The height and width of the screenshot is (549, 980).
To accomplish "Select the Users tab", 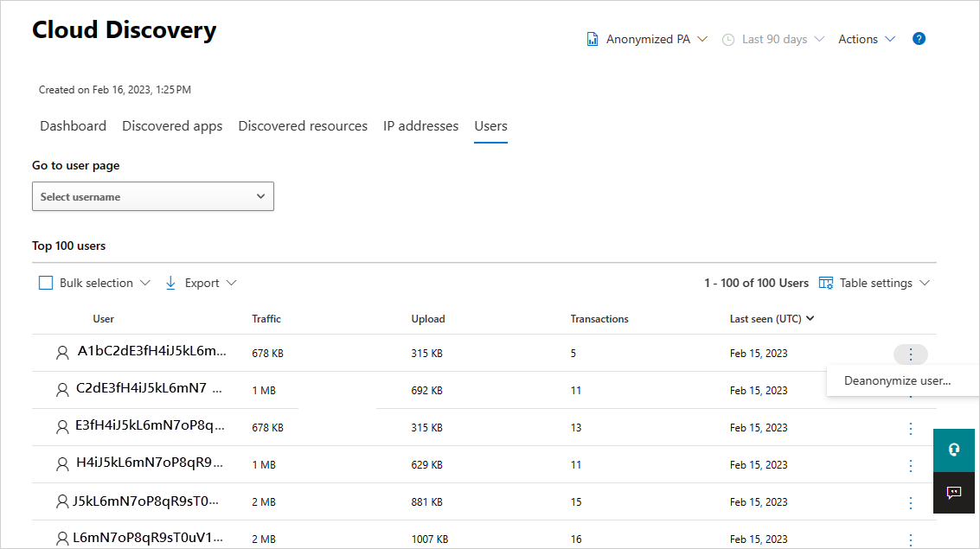I will 490,126.
